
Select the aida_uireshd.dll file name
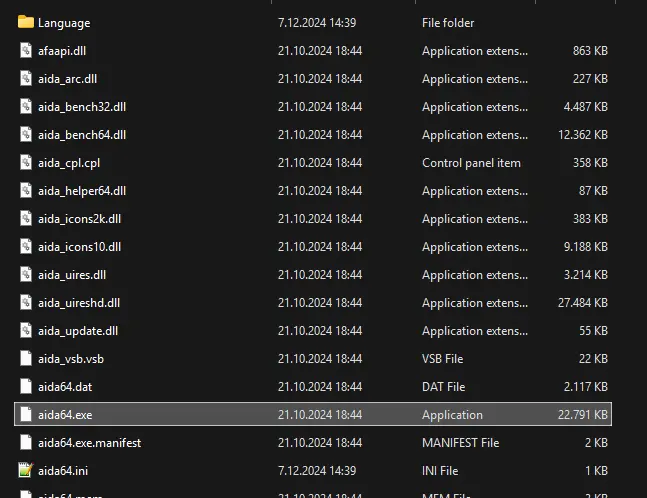[x=79, y=303]
